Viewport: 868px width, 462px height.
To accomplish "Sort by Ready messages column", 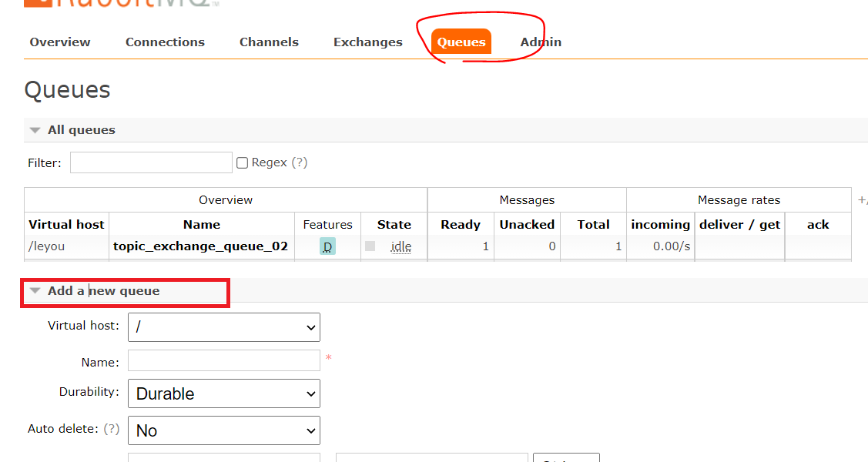I will click(x=461, y=225).
